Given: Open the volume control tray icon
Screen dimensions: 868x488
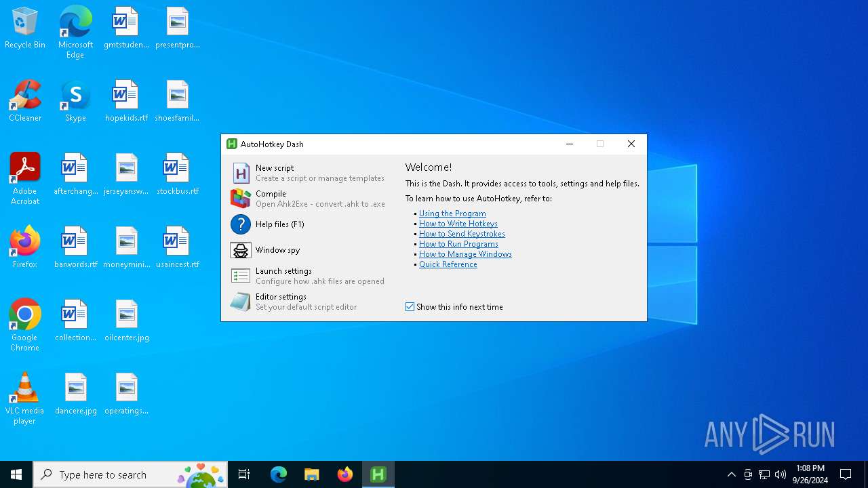Looking at the screenshot, I should [x=781, y=474].
